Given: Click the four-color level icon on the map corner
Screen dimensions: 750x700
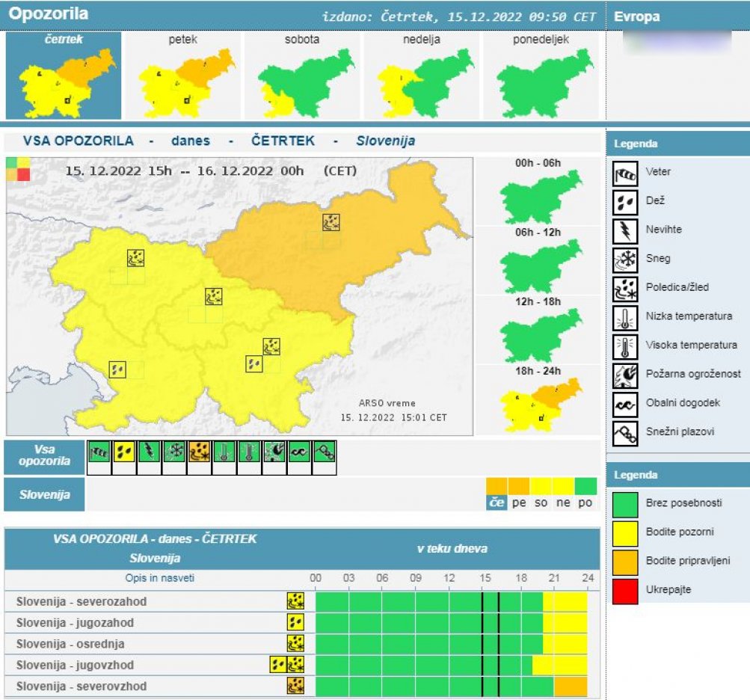Looking at the screenshot, I should (x=18, y=169).
